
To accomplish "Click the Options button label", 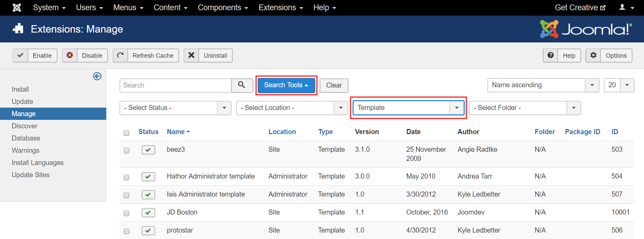I will pos(616,55).
